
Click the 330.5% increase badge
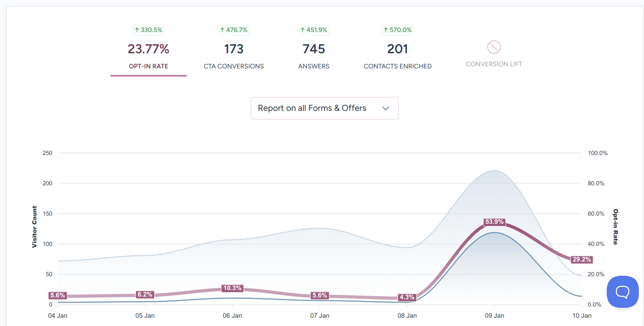(149, 30)
